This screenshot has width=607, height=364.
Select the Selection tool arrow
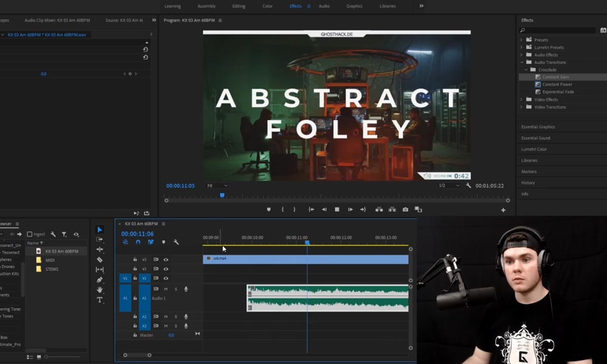coord(100,229)
